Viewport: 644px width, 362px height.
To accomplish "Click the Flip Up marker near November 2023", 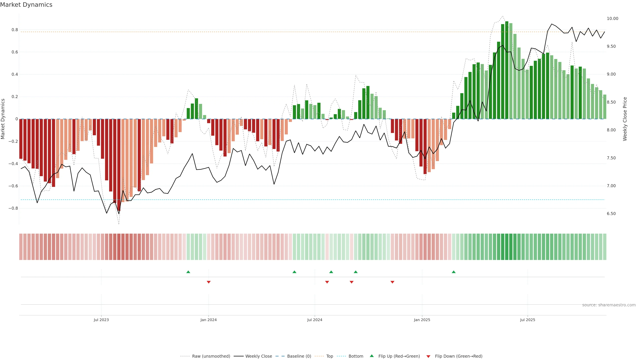I will [188, 272].
